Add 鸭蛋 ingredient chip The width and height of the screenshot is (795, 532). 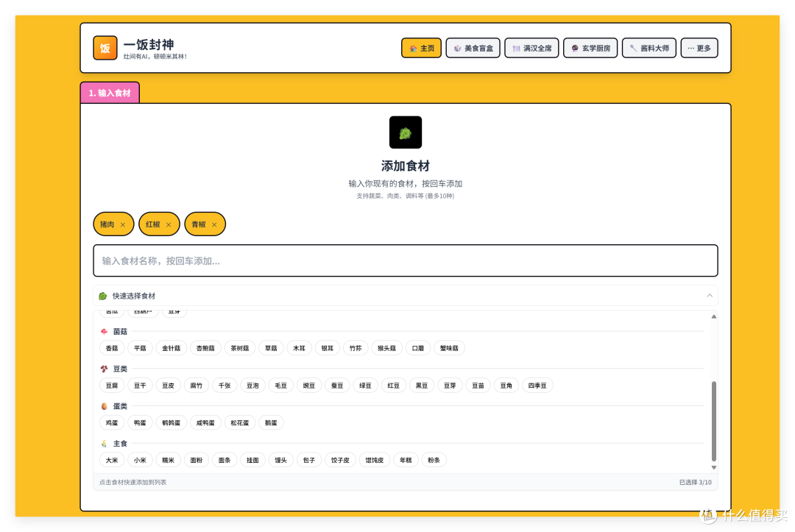[x=140, y=422]
